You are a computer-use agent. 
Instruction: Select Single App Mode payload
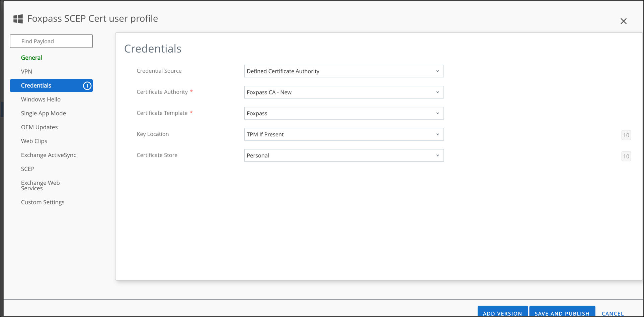click(x=44, y=113)
